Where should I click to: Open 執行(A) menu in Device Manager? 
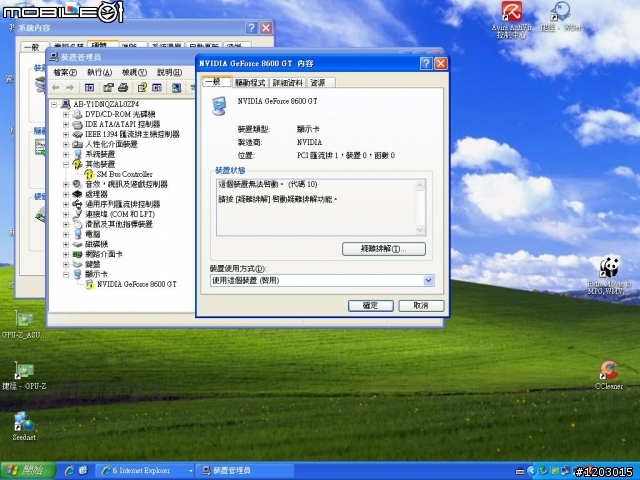pyautogui.click(x=100, y=73)
